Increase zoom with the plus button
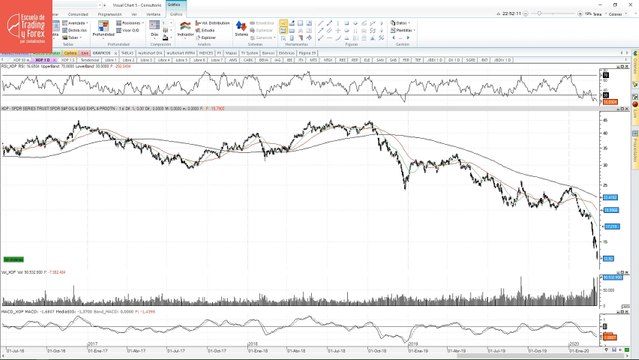Image resolution: width=639 pixels, height=360 pixels. 580,13
